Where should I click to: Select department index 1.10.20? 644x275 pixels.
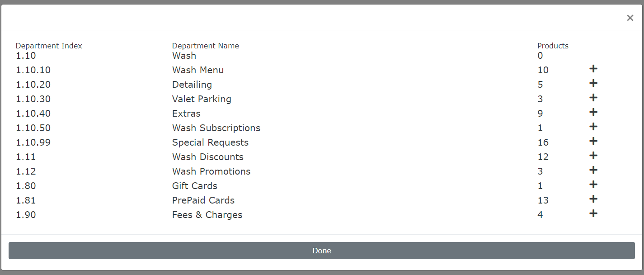point(33,85)
